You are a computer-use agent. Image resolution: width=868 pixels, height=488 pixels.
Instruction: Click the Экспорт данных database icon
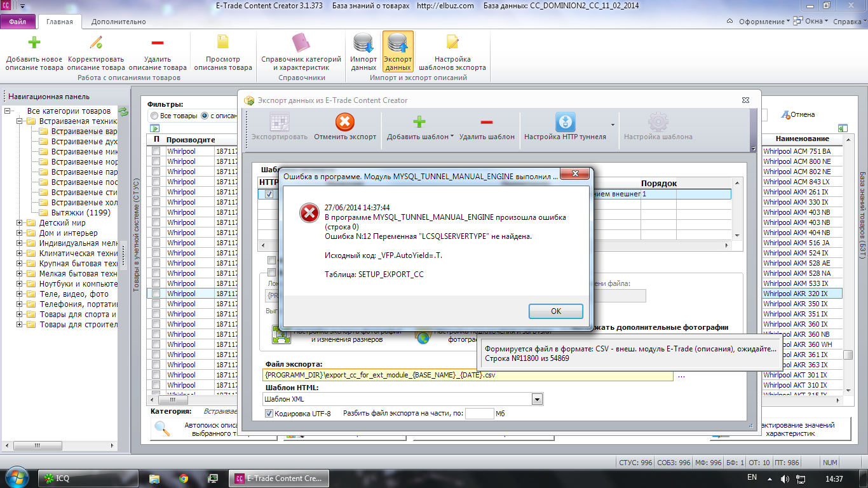coord(398,43)
